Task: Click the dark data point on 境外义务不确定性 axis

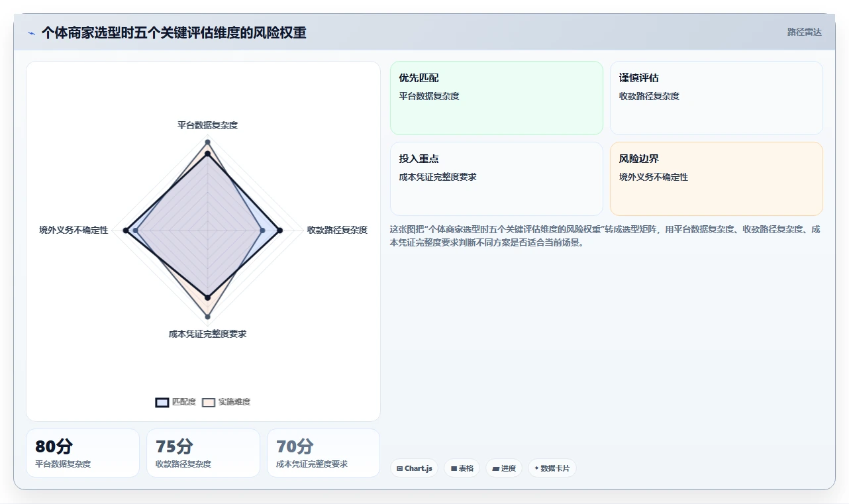Action: 126,230
